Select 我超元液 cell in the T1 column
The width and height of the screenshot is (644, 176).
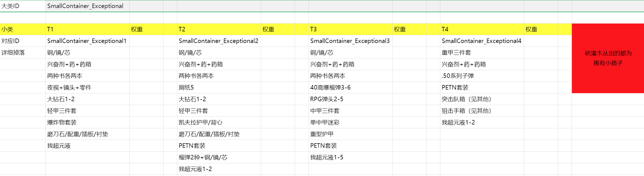tap(87, 146)
